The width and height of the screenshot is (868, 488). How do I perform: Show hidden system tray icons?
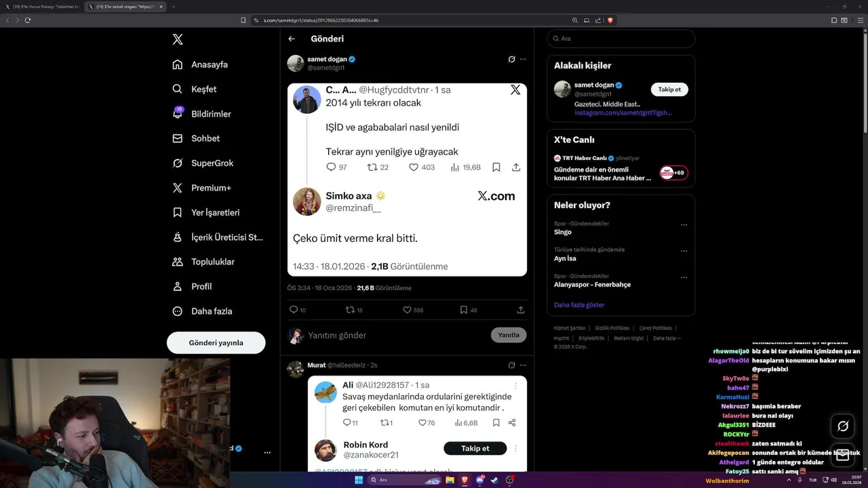(787, 480)
